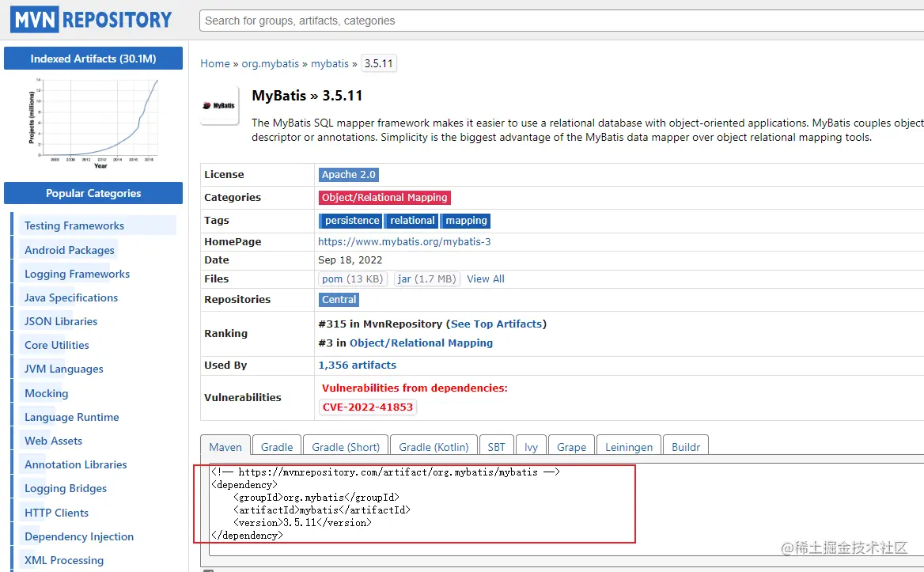This screenshot has width=924, height=572.
Task: Open org.mybatis breadcrumb link
Action: pyautogui.click(x=271, y=63)
